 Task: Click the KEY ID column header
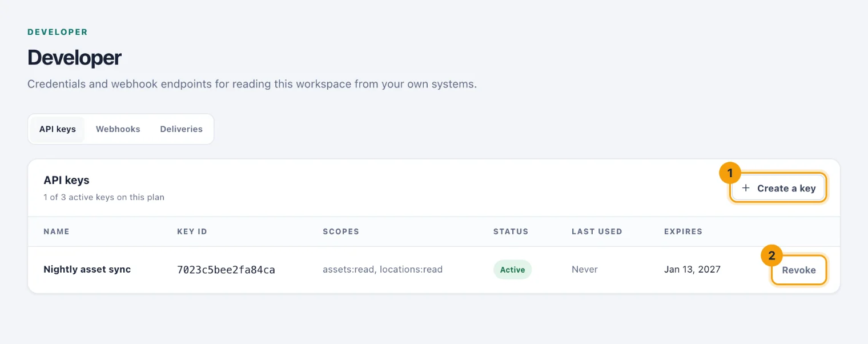click(x=192, y=231)
